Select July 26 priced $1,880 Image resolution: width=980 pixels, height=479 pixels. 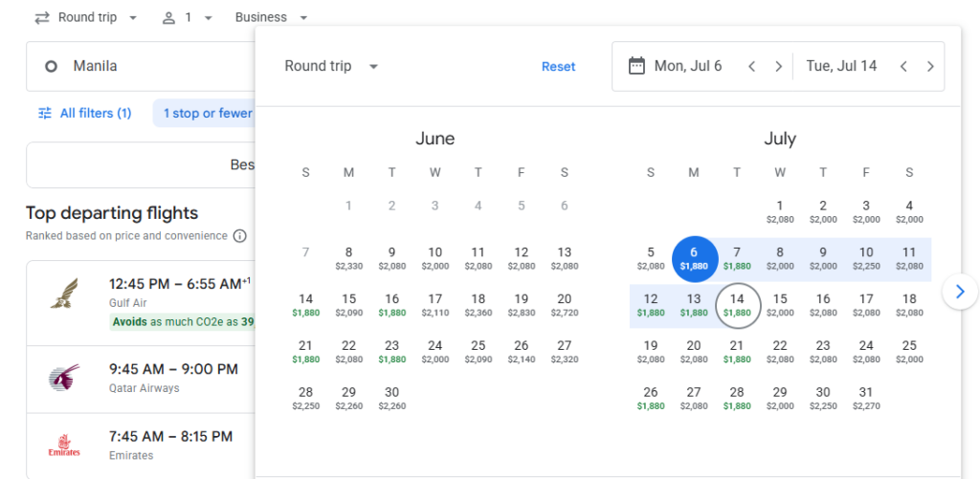[x=651, y=399]
